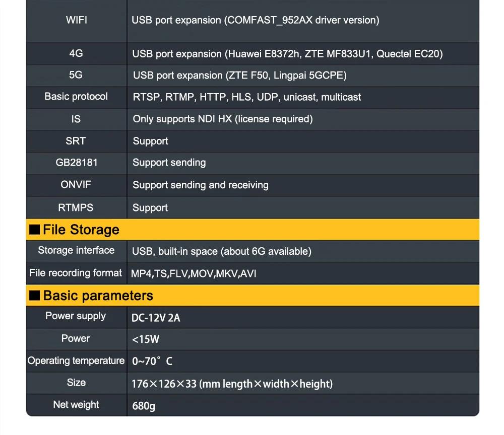
Task: Click the Huawei E8372h USB expansion text
Action: coord(287,54)
